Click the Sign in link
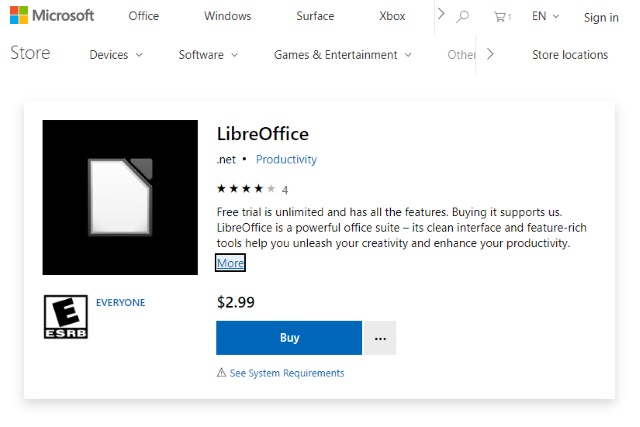This screenshot has width=640, height=427. click(601, 17)
